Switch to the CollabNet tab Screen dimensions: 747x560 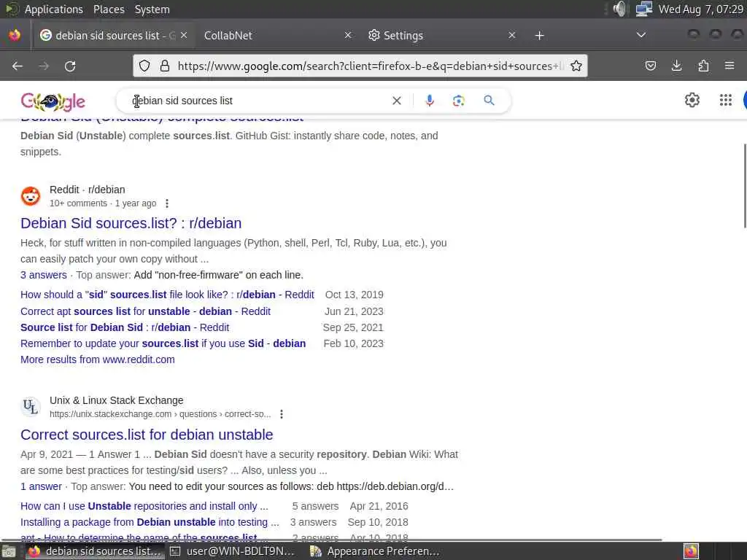click(278, 36)
